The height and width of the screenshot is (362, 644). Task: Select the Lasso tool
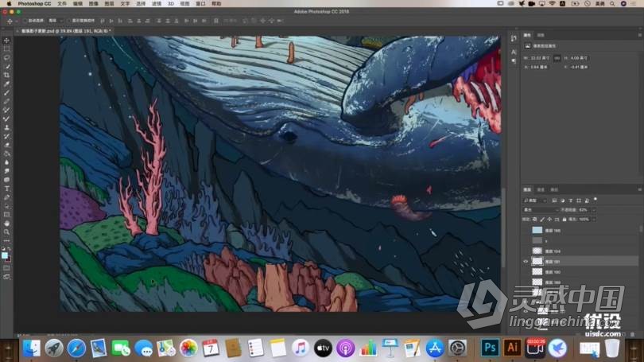tap(7, 58)
